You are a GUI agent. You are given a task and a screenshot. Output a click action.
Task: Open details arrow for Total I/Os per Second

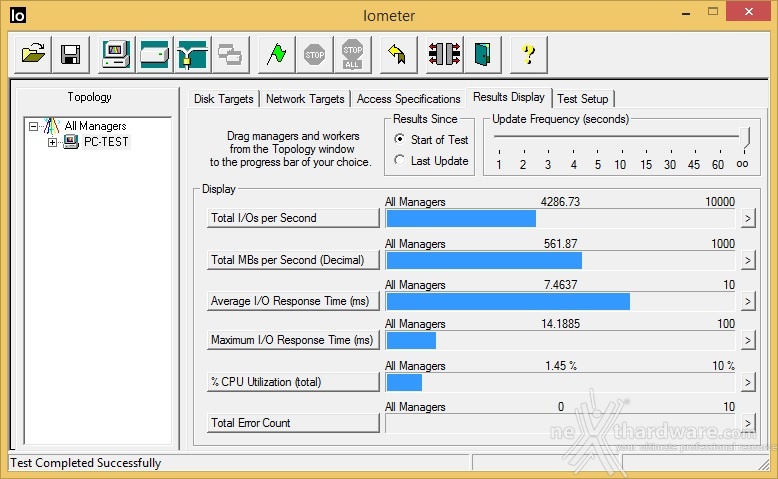[x=748, y=218]
